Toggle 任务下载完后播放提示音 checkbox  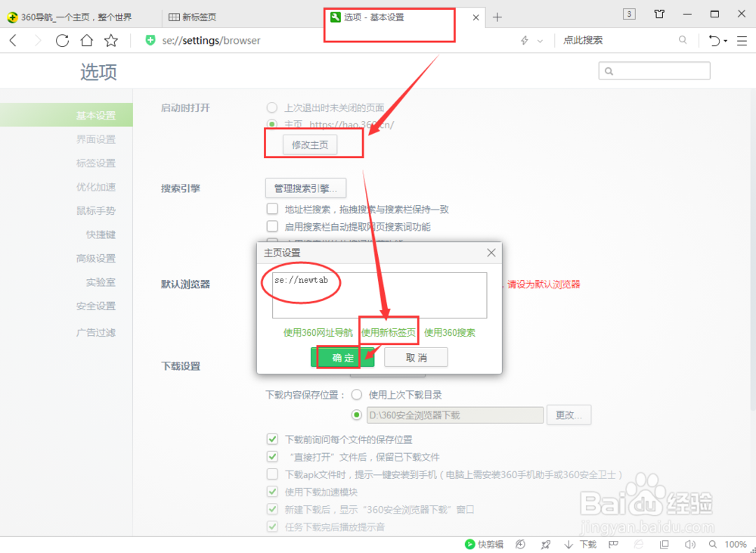pos(272,527)
